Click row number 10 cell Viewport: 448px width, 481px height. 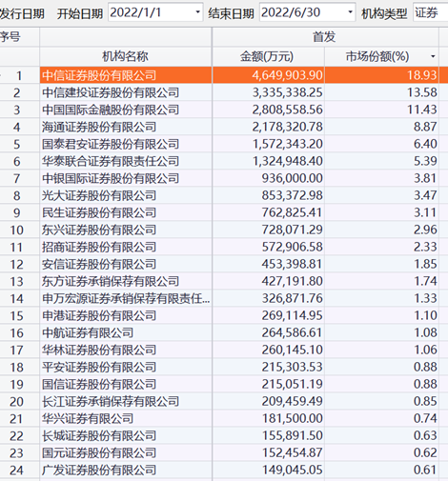click(x=19, y=230)
